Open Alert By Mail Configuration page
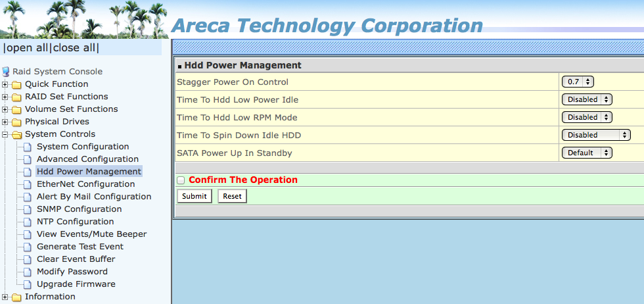644x304 pixels. tap(94, 197)
